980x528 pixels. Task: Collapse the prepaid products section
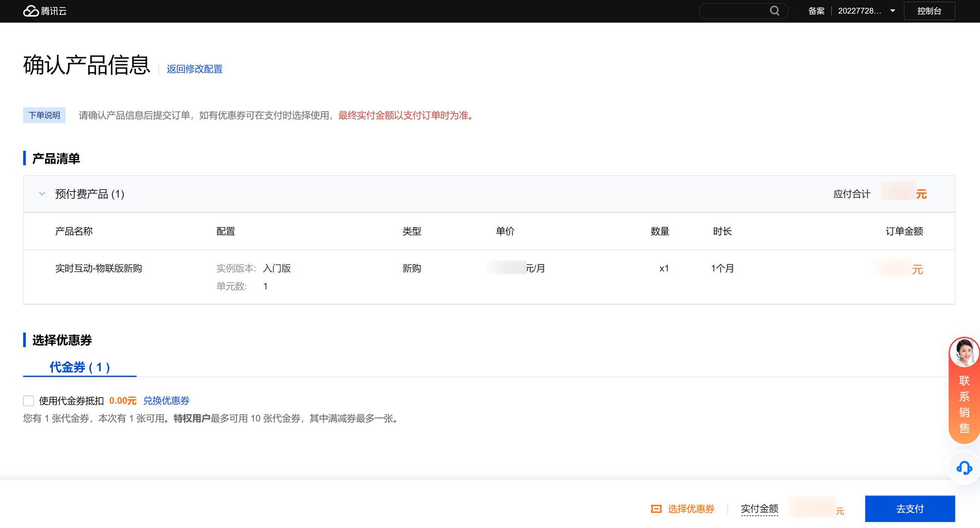(x=42, y=194)
